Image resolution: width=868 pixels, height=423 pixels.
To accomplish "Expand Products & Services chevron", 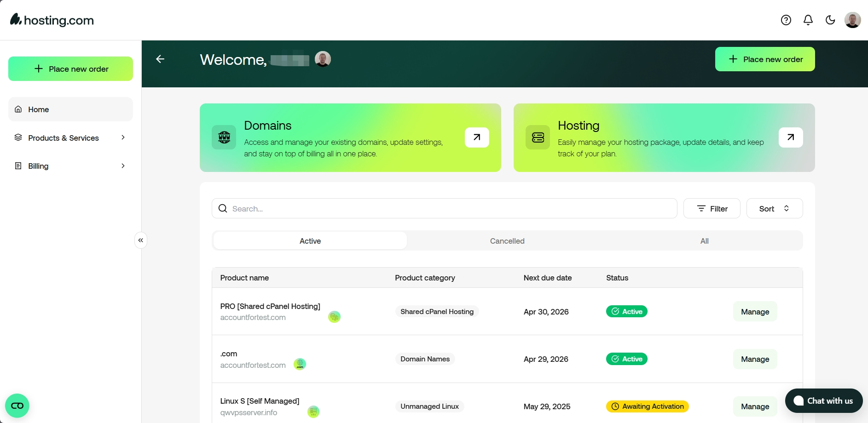I will click(123, 137).
